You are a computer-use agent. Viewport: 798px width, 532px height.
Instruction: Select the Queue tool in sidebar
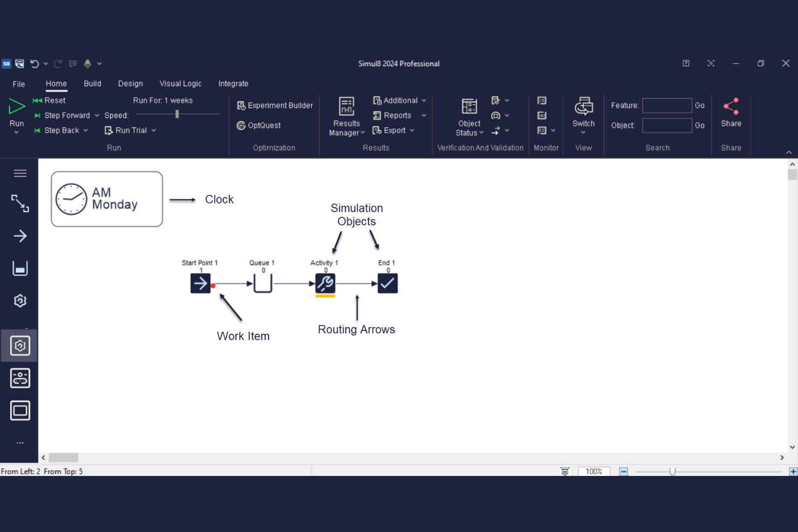[x=20, y=268]
